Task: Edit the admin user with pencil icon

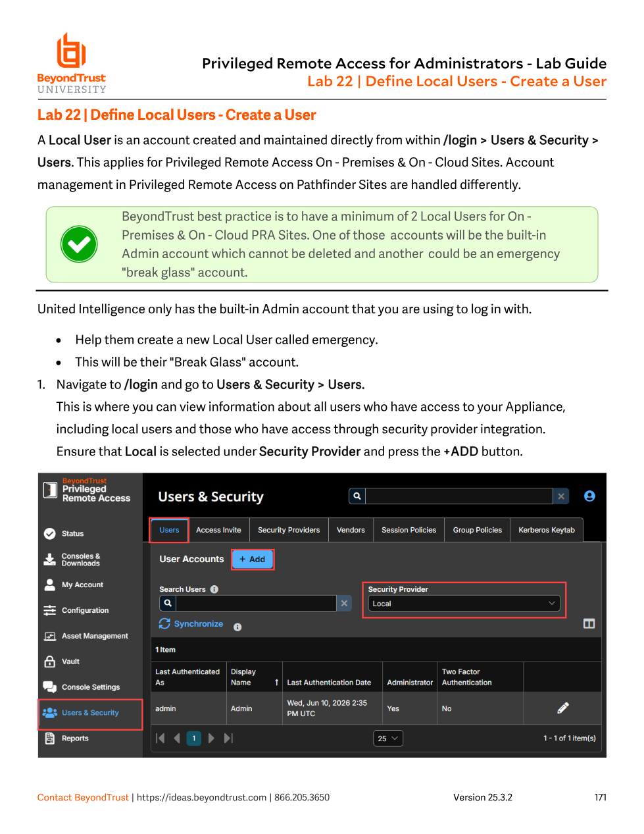Action: (x=563, y=708)
